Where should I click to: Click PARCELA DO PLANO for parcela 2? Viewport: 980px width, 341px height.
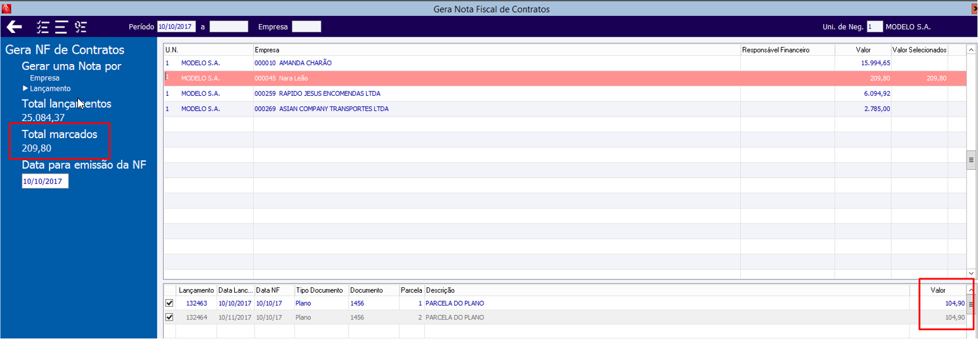click(x=455, y=317)
